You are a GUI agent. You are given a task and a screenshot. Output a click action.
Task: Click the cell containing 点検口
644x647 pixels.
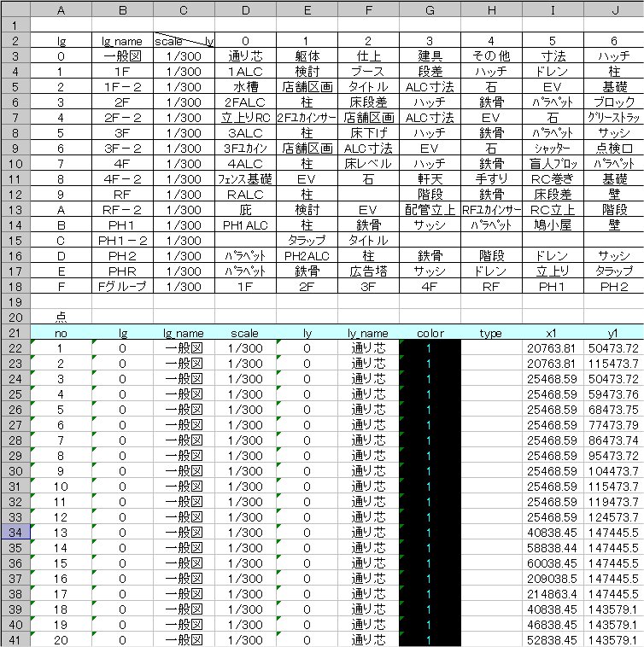pyautogui.click(x=613, y=149)
